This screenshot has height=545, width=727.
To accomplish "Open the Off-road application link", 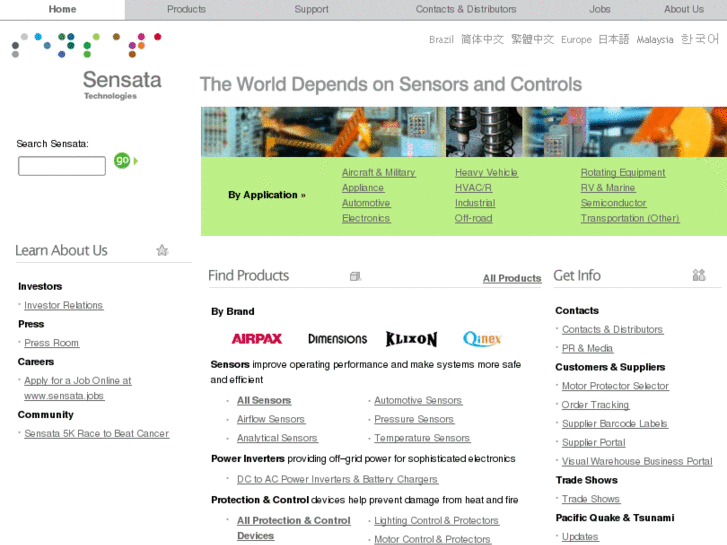I will pyautogui.click(x=473, y=218).
